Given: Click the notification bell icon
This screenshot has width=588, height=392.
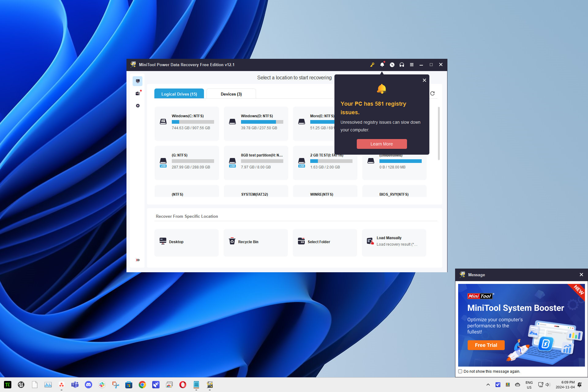Looking at the screenshot, I should 382,65.
